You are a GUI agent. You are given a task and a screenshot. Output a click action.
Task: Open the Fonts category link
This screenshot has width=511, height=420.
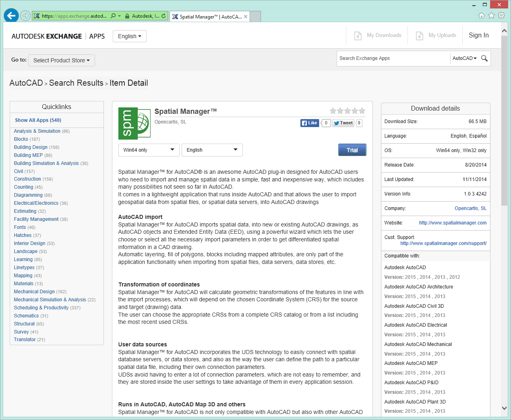click(20, 227)
